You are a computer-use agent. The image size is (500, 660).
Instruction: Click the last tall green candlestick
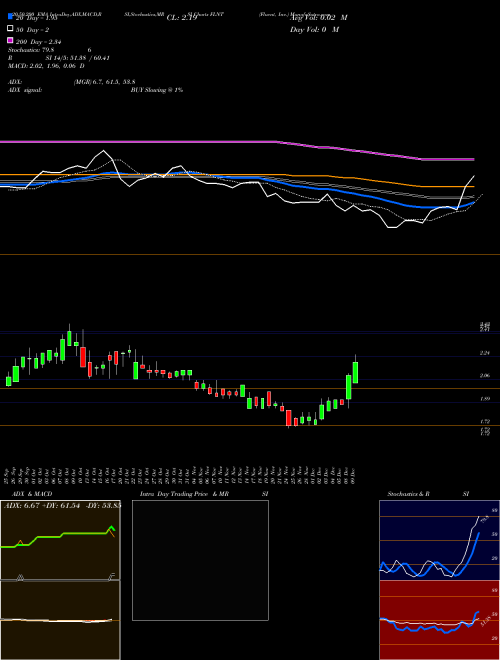point(355,372)
